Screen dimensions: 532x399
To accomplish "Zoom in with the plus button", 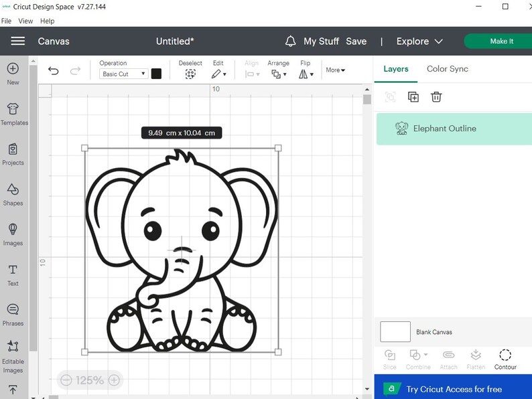I will pyautogui.click(x=114, y=380).
